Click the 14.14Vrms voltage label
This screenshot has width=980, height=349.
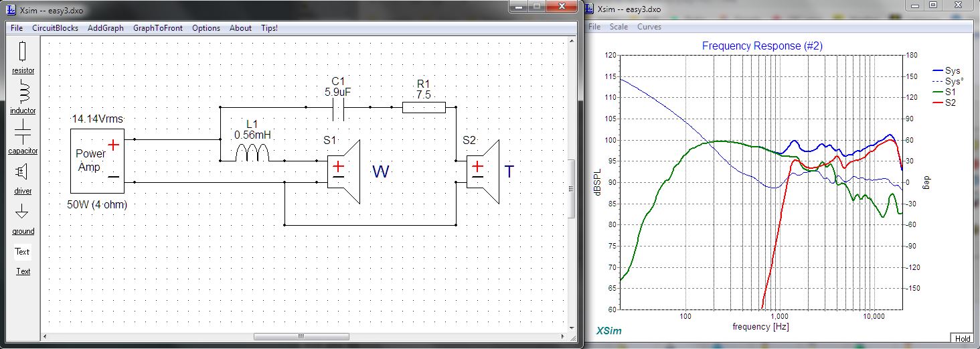click(x=99, y=119)
